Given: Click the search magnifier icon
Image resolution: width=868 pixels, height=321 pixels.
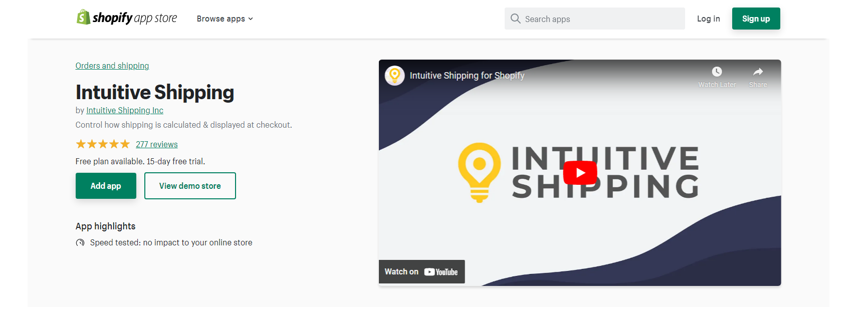Looking at the screenshot, I should (515, 19).
